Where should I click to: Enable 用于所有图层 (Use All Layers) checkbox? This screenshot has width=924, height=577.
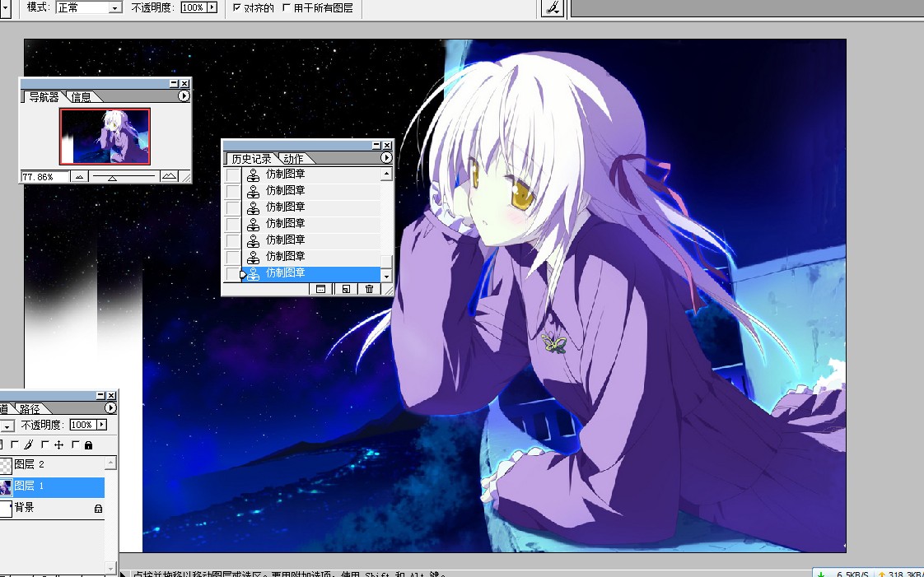tap(287, 7)
